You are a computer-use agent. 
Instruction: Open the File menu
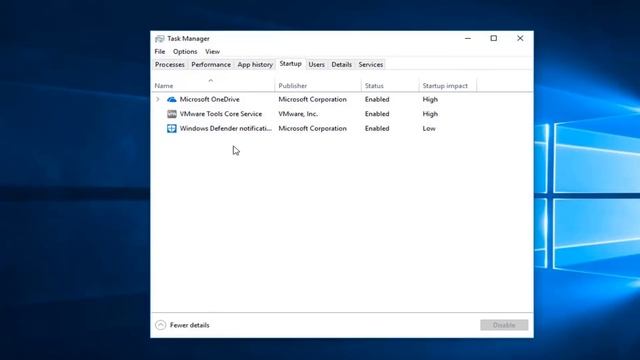pos(160,51)
